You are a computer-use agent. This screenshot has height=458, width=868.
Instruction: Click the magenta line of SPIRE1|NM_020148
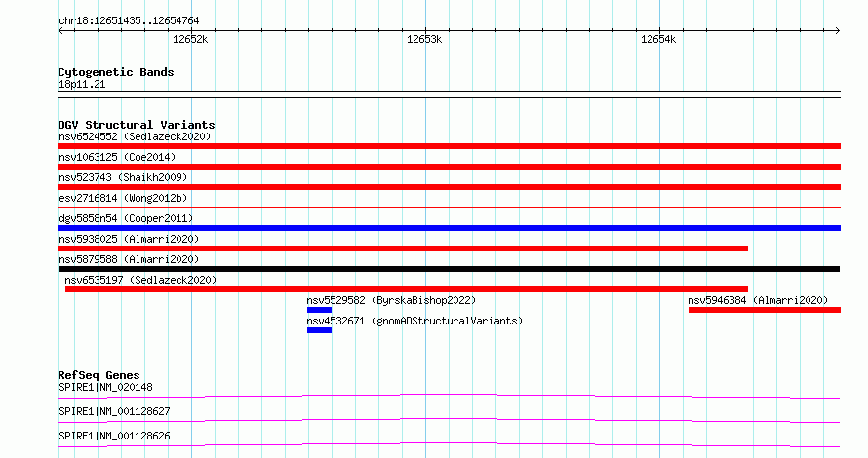click(x=449, y=396)
